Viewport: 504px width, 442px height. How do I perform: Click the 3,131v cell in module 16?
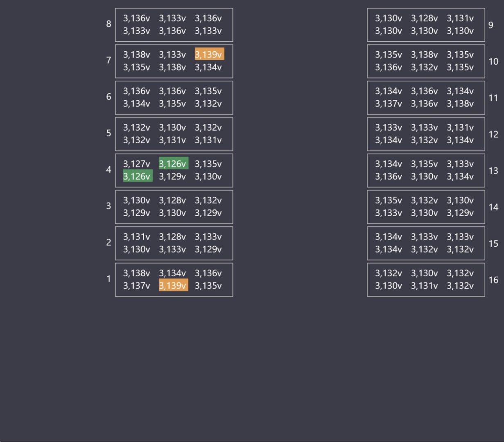point(424,286)
